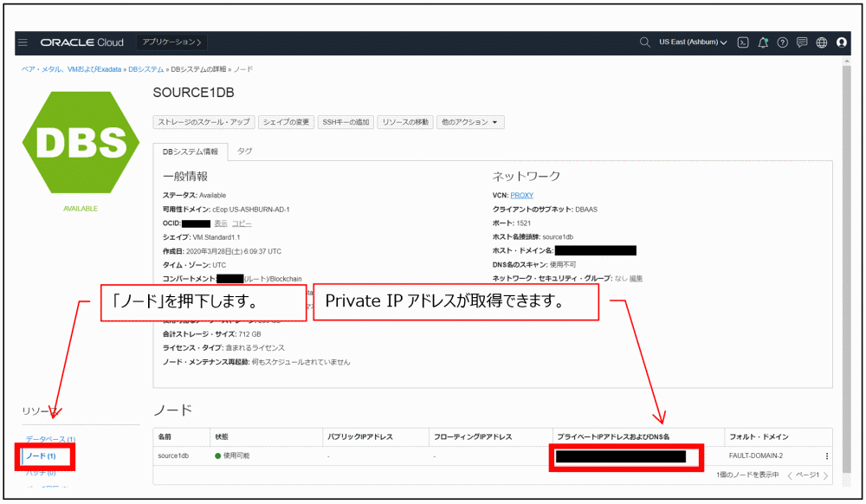This screenshot has width=866, height=504.
Task: Click the vertical page scrollbar
Action: tap(847, 270)
